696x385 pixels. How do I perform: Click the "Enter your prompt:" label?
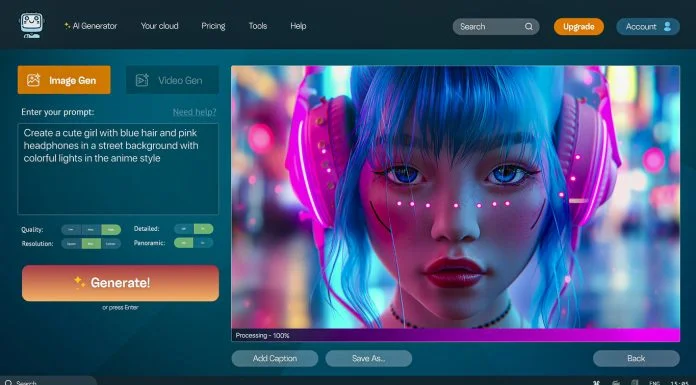[x=58, y=112]
